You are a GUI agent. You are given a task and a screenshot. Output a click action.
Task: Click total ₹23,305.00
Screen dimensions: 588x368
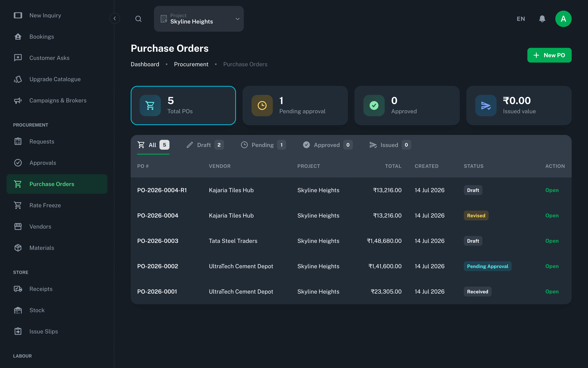[x=386, y=291]
